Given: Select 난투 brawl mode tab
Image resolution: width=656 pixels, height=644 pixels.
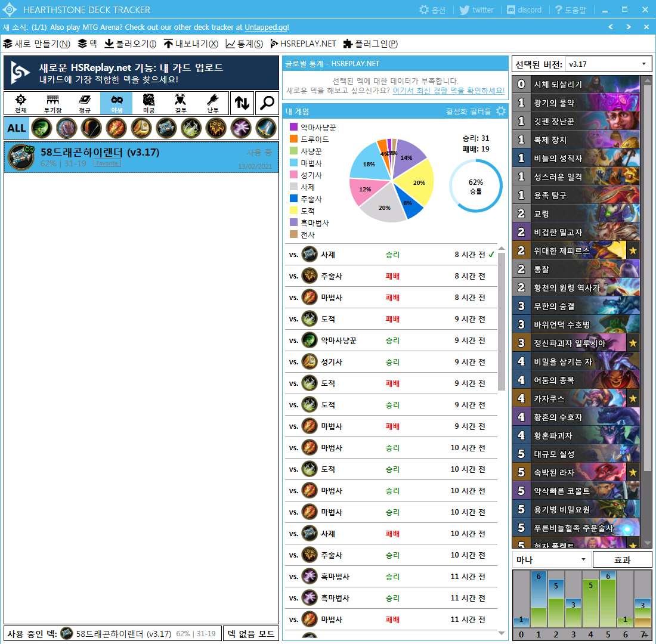Looking at the screenshot, I should tap(212, 103).
